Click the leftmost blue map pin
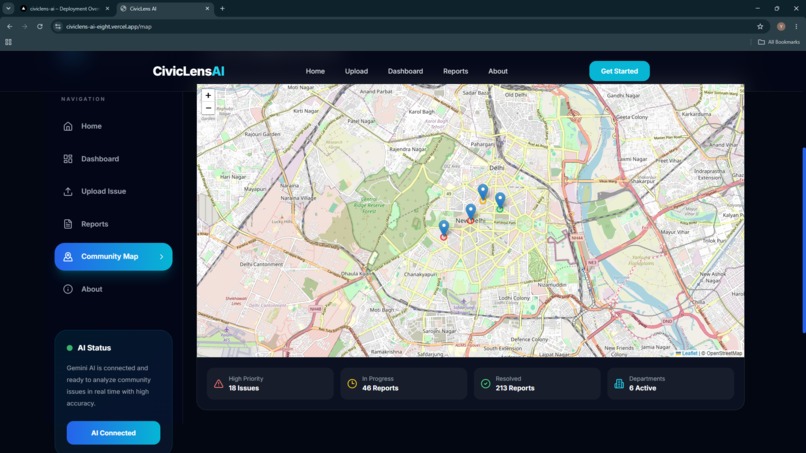Screen dimensions: 806x453 coord(444,229)
